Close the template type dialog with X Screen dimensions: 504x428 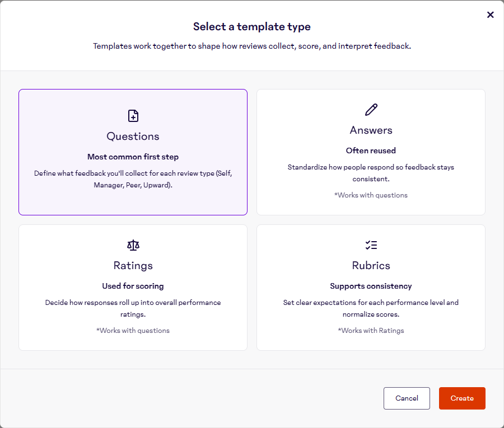[490, 15]
